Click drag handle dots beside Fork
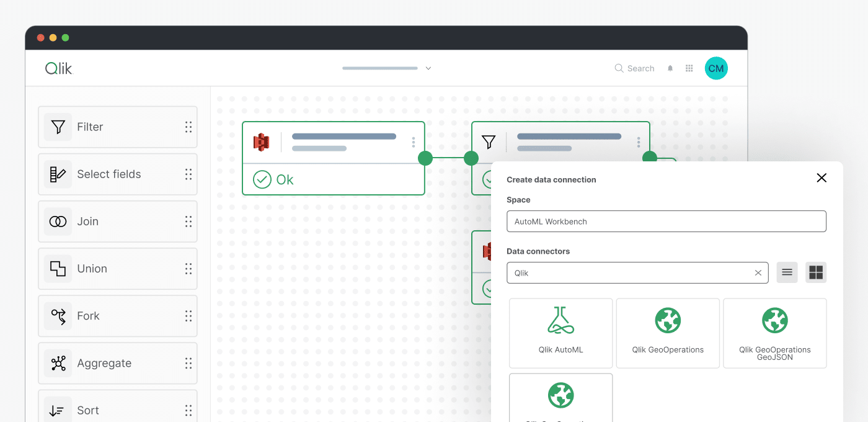The height and width of the screenshot is (422, 868). pyautogui.click(x=188, y=316)
